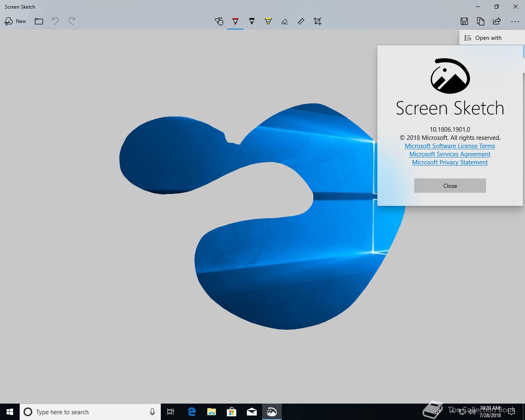
Task: Undo the last stroke
Action: (55, 21)
